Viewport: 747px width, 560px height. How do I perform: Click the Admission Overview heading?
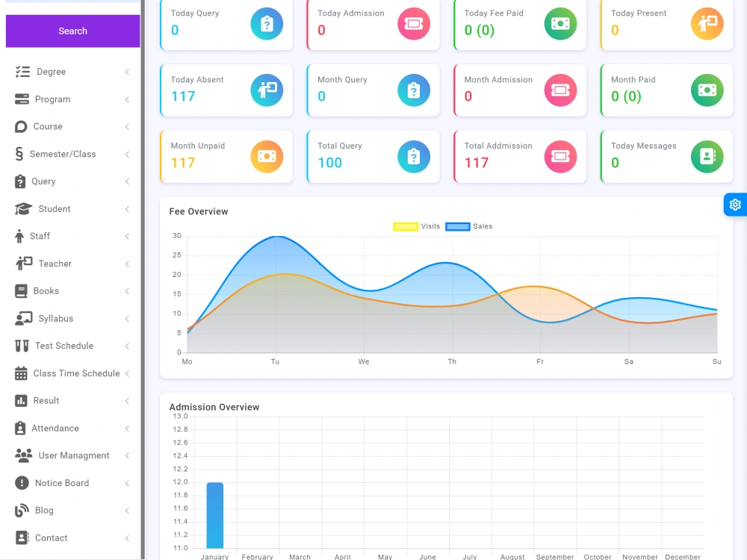tap(214, 407)
